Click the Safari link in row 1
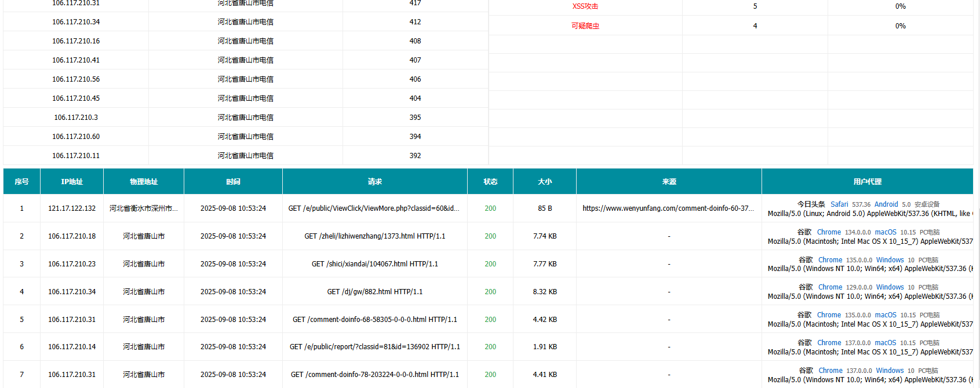This screenshot has height=388, width=980. coord(839,204)
